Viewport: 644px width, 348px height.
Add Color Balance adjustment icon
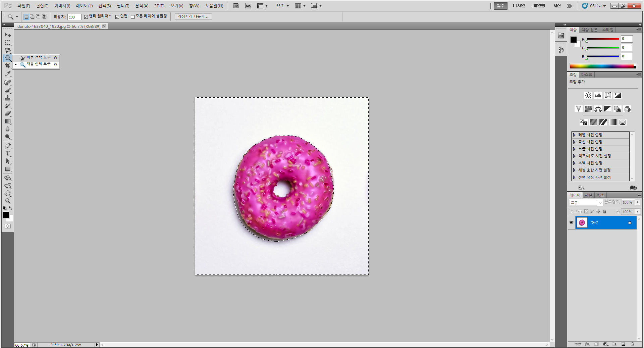pos(598,109)
